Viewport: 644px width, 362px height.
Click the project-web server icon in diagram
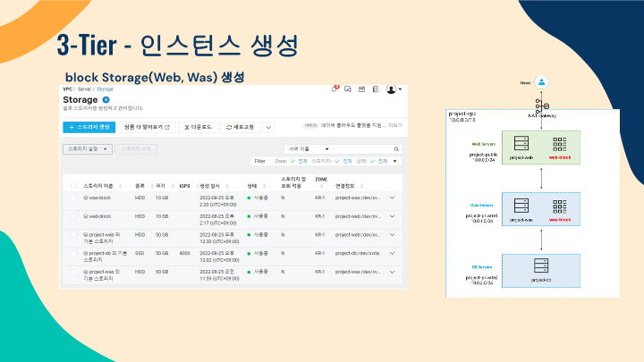(521, 144)
